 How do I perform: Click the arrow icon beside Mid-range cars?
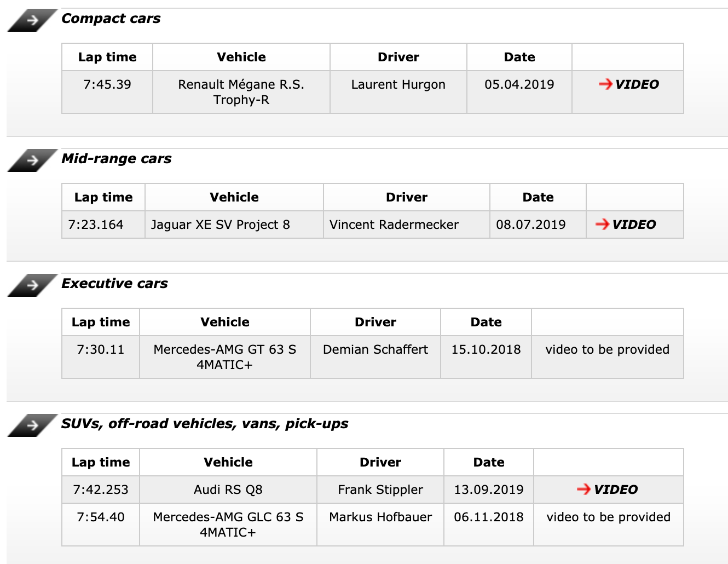(32, 160)
